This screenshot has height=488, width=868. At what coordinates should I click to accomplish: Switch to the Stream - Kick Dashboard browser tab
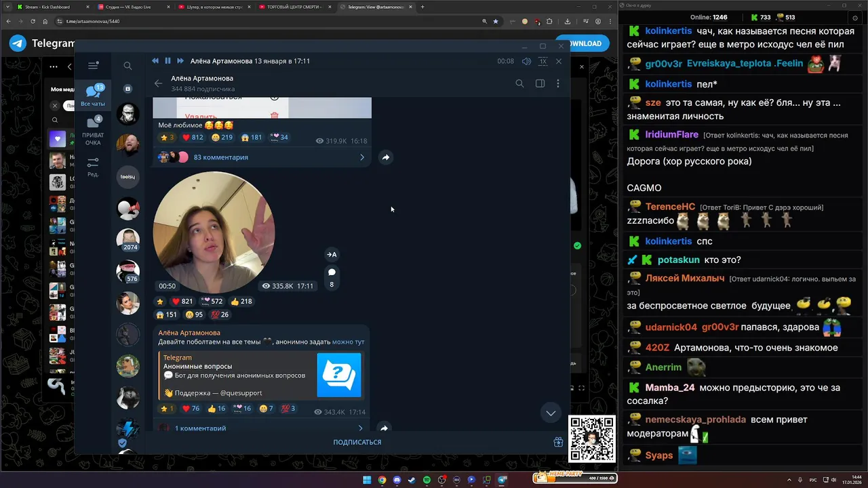coord(52,7)
